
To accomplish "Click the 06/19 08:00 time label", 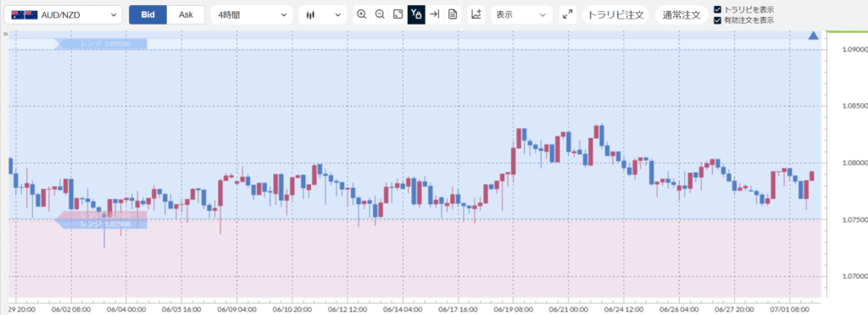I will 514,309.
